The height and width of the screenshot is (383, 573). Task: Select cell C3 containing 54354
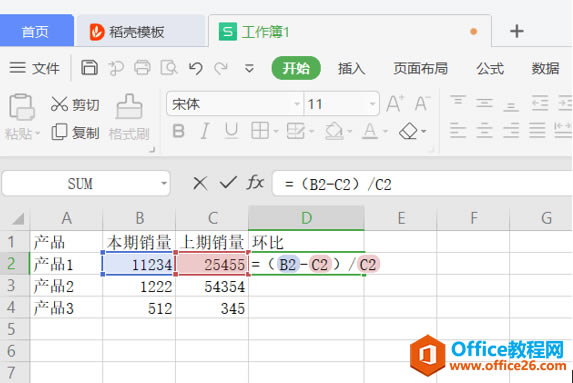coord(212,285)
